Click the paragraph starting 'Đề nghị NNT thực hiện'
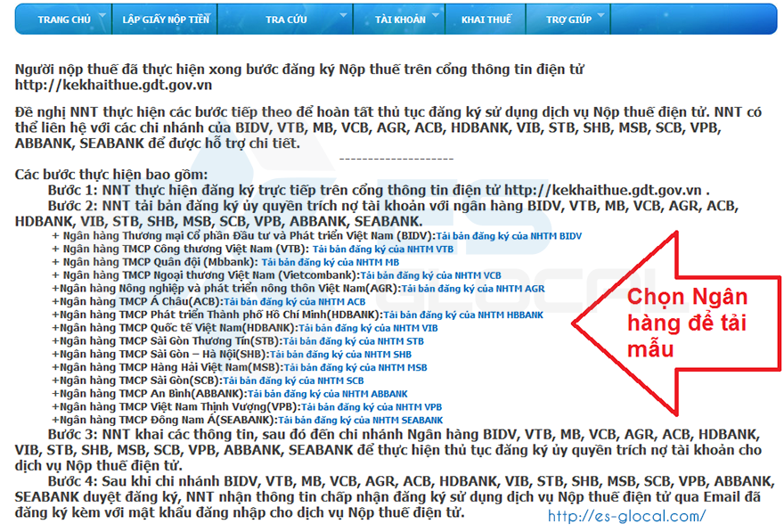784x532 pixels. (388, 127)
